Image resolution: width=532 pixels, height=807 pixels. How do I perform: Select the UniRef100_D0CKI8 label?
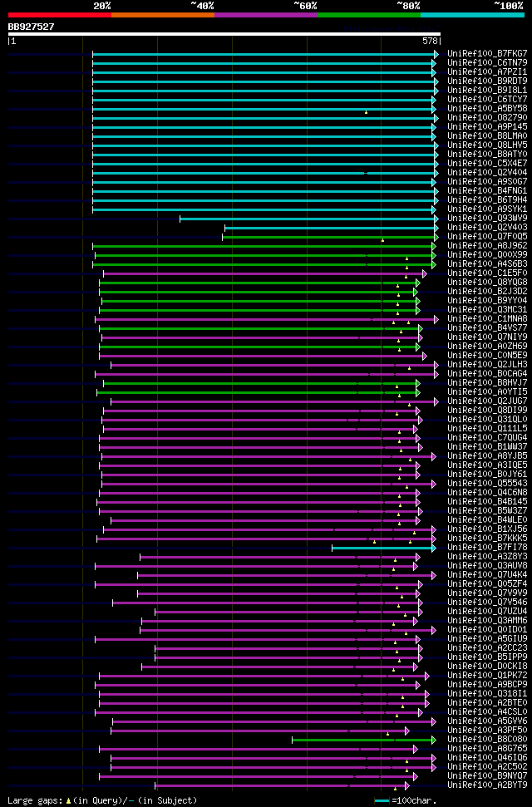pyautogui.click(x=487, y=667)
